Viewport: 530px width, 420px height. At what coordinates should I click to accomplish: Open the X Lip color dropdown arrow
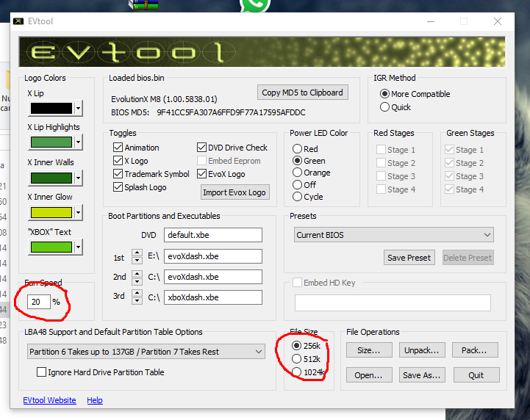78,109
